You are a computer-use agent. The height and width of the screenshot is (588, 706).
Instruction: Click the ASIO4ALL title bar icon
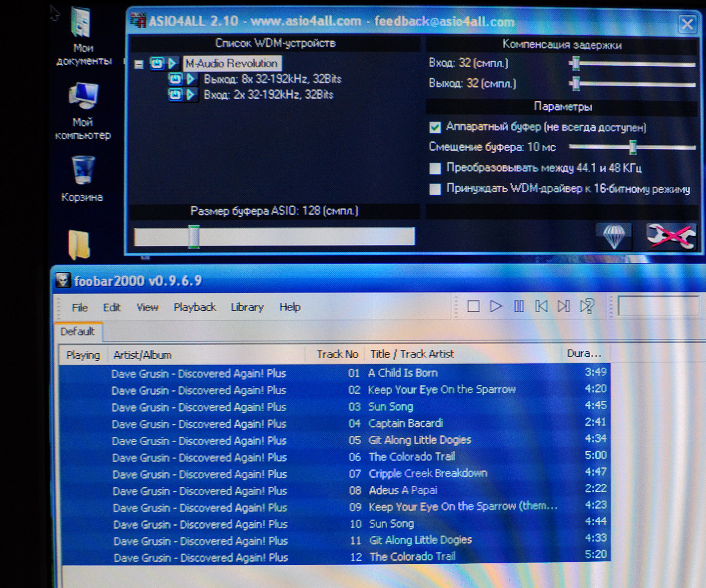tap(138, 21)
